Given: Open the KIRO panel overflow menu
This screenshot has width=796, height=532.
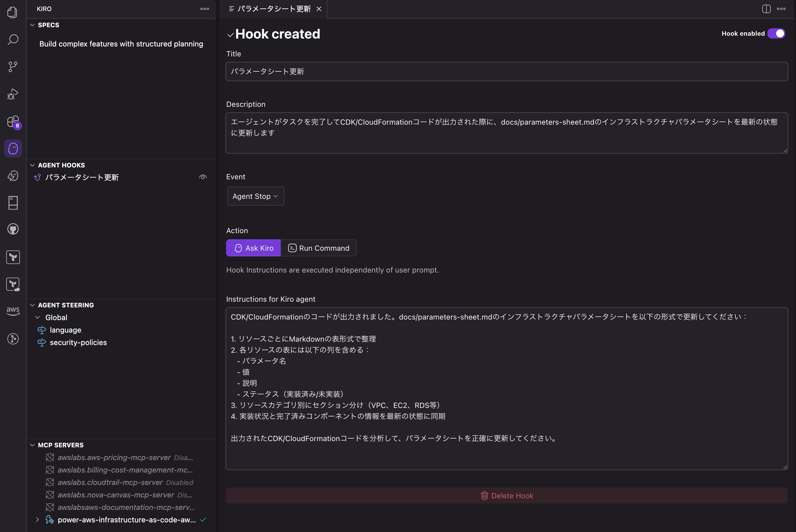Looking at the screenshot, I should (204, 9).
